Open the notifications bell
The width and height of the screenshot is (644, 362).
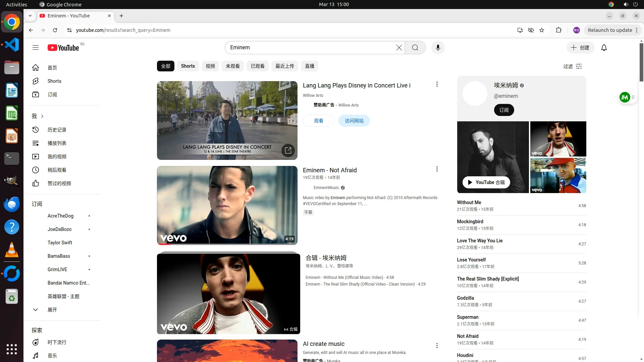pyautogui.click(x=604, y=48)
